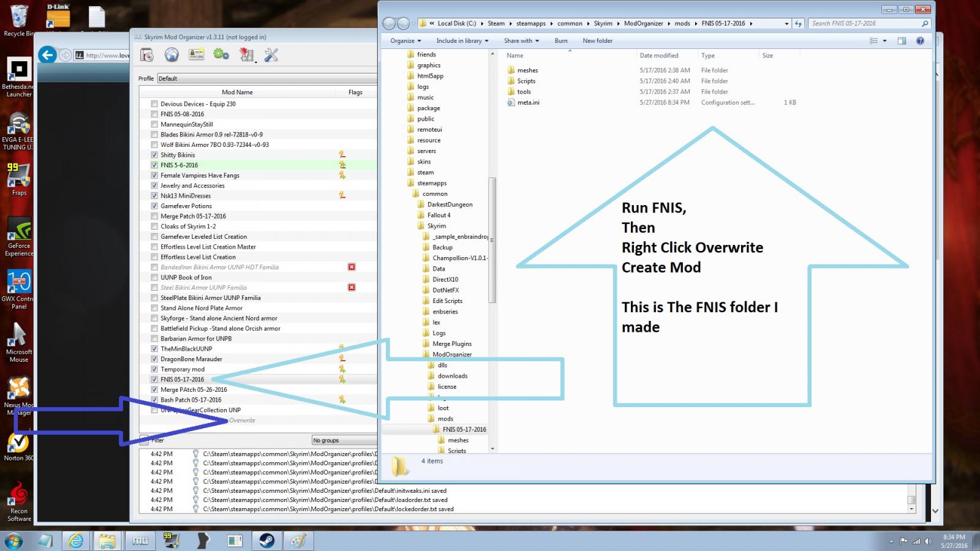
Task: Disable the Jewelry and Accessories checkbox
Action: pyautogui.click(x=154, y=186)
